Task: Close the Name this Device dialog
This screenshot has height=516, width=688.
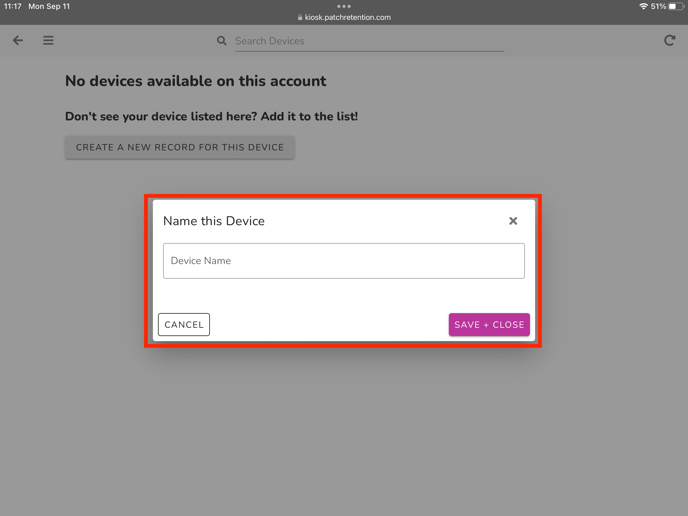Action: (513, 221)
